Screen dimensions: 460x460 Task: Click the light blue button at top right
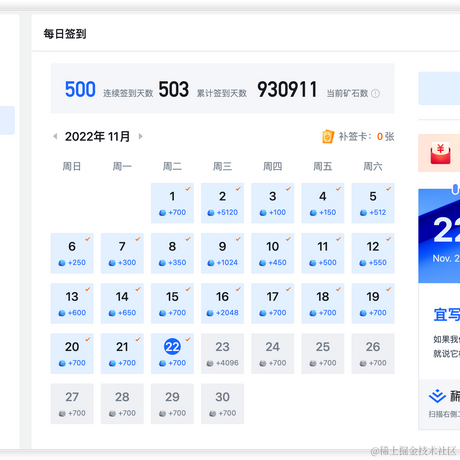(439, 88)
